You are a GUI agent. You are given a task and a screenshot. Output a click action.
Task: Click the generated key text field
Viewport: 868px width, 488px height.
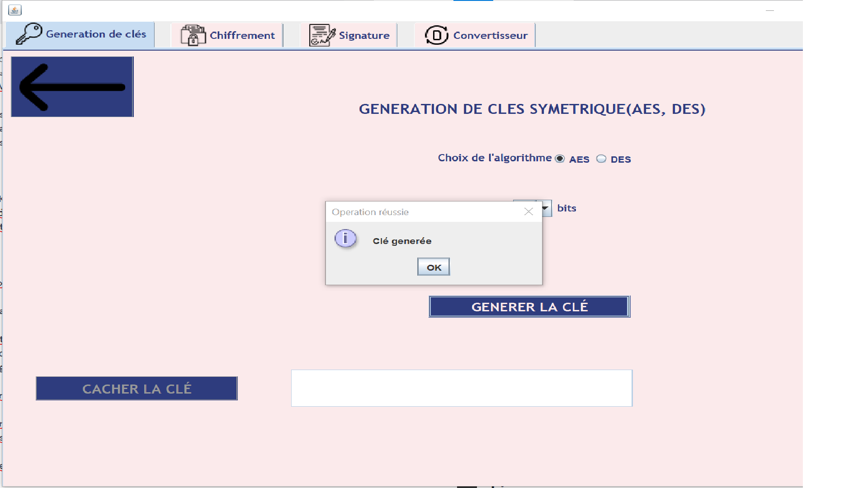(x=462, y=388)
